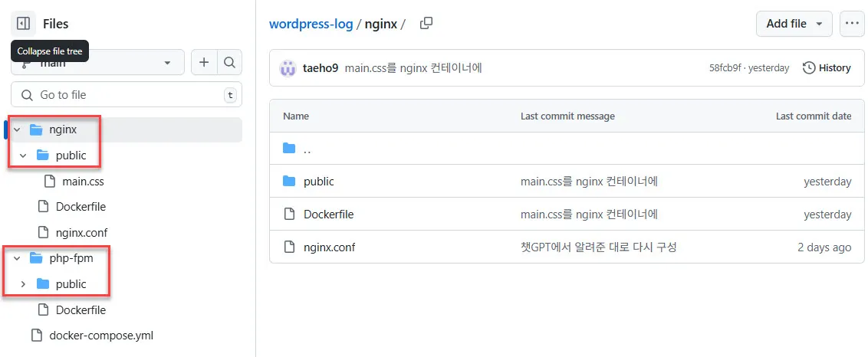View the commit History
The width and height of the screenshot is (868, 357).
click(x=827, y=68)
